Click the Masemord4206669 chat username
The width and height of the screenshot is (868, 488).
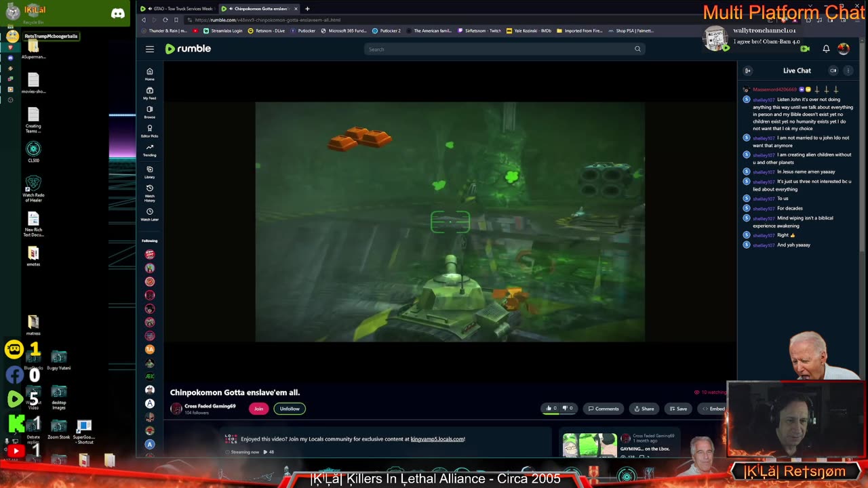pos(774,89)
